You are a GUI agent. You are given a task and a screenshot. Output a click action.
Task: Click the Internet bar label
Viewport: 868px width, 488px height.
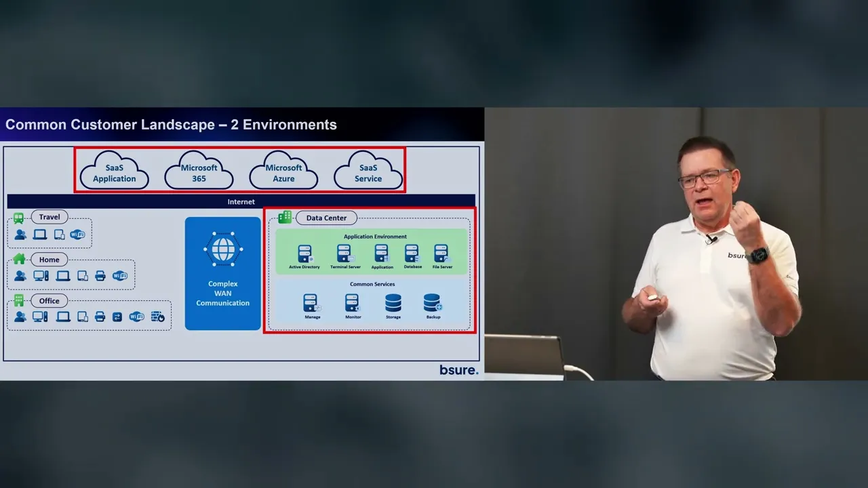(x=241, y=202)
